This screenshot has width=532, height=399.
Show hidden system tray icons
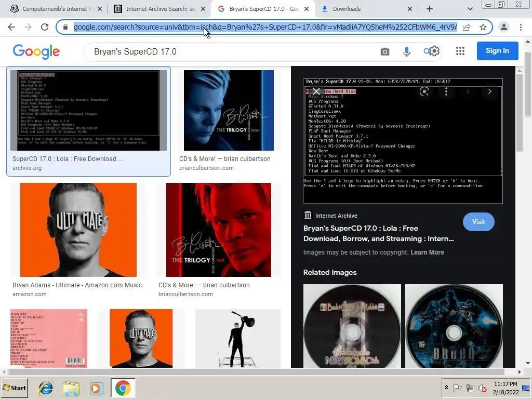pyautogui.click(x=446, y=388)
